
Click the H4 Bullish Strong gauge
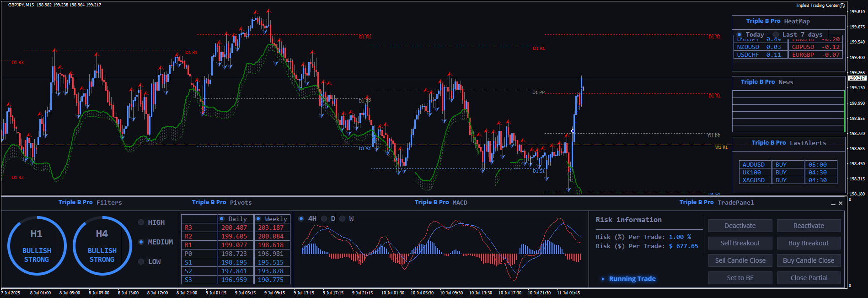[x=102, y=246]
